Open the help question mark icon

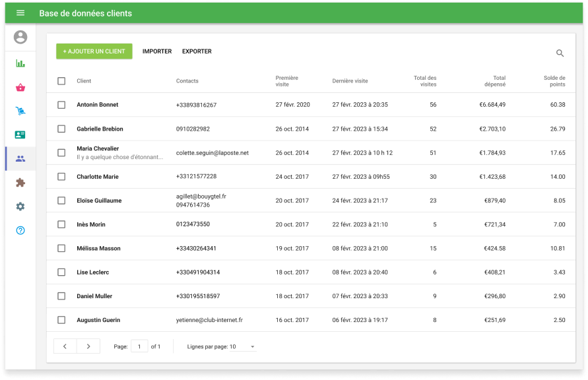[x=20, y=230]
